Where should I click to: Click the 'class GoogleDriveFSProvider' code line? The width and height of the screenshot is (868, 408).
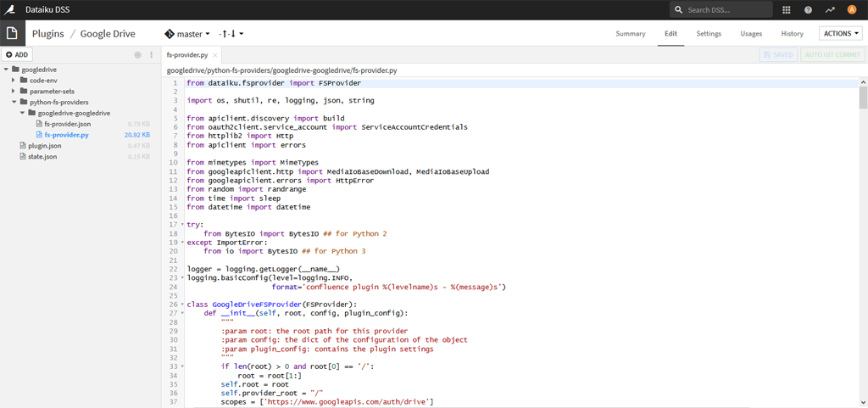click(272, 305)
